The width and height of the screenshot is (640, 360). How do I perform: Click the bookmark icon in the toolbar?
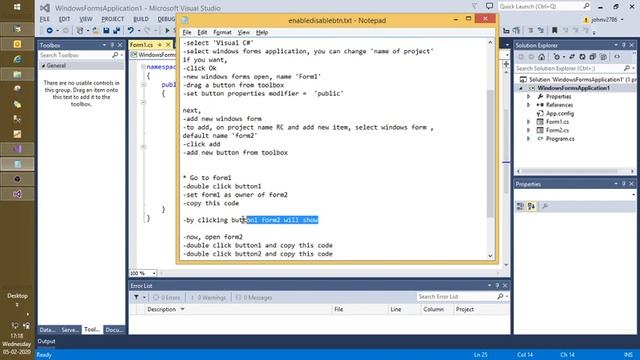pyautogui.click(x=554, y=31)
